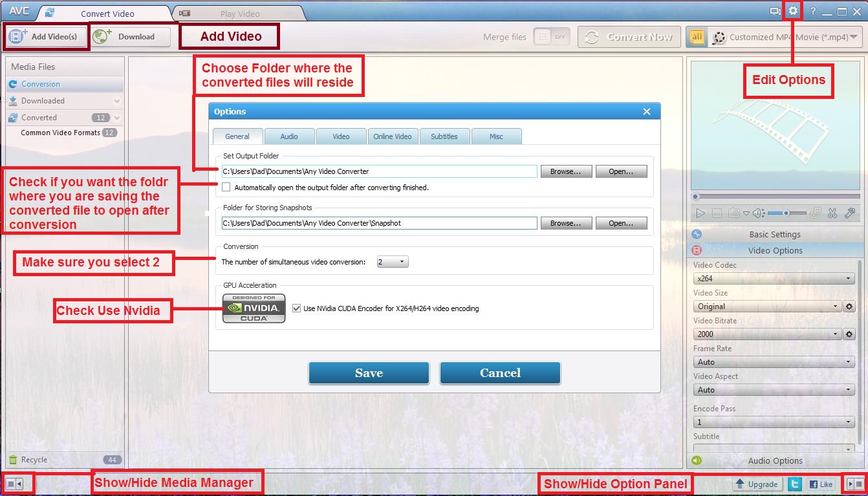The image size is (868, 496).
Task: Click the yellow 'all' profiles icon
Action: click(x=697, y=37)
